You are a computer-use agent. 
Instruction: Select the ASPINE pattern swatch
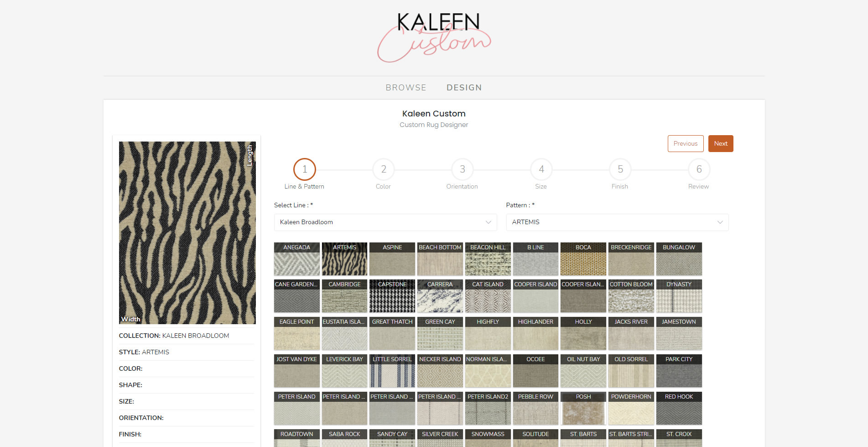[x=392, y=259]
